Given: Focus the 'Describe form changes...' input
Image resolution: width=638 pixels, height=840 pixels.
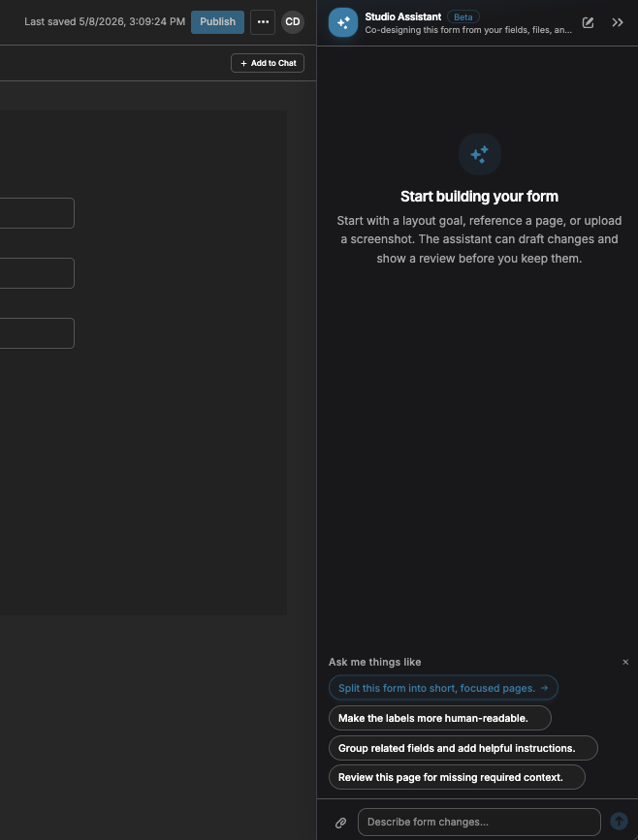Looking at the screenshot, I should 479,822.
